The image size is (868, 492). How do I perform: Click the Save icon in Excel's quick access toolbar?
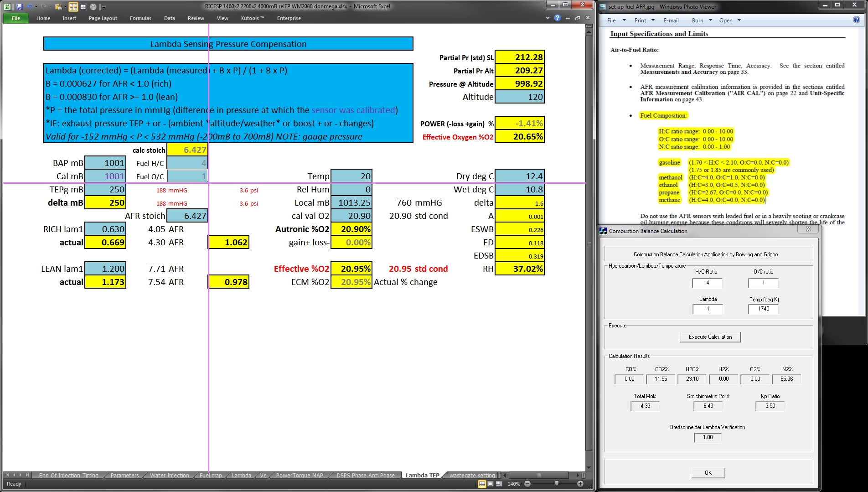19,7
